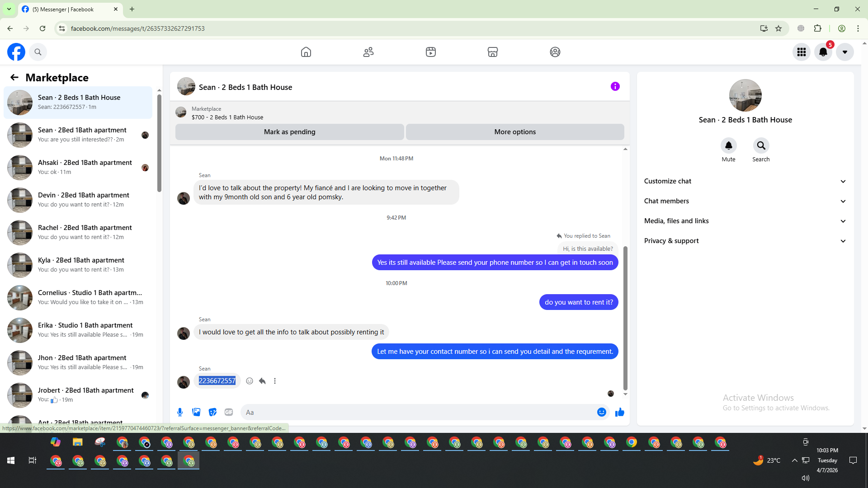Image resolution: width=868 pixels, height=488 pixels.
Task: Select Sean 2 Beds 1 Bath House conversation
Action: 79,103
